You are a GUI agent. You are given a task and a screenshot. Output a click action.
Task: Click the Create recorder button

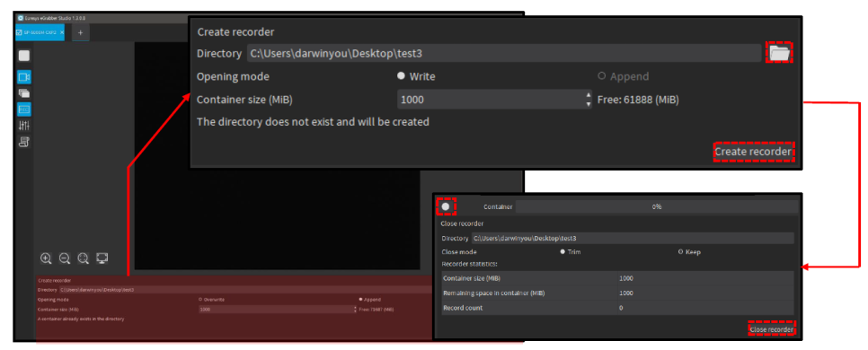tap(753, 152)
